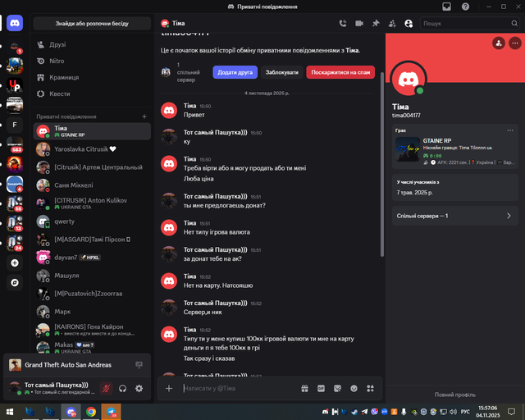Image resolution: width=525 pixels, height=420 pixels.
Task: Open the gift icon in message box
Action: (x=304, y=389)
